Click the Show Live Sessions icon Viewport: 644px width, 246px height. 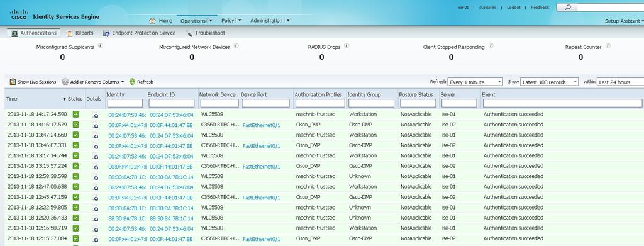coord(13,82)
